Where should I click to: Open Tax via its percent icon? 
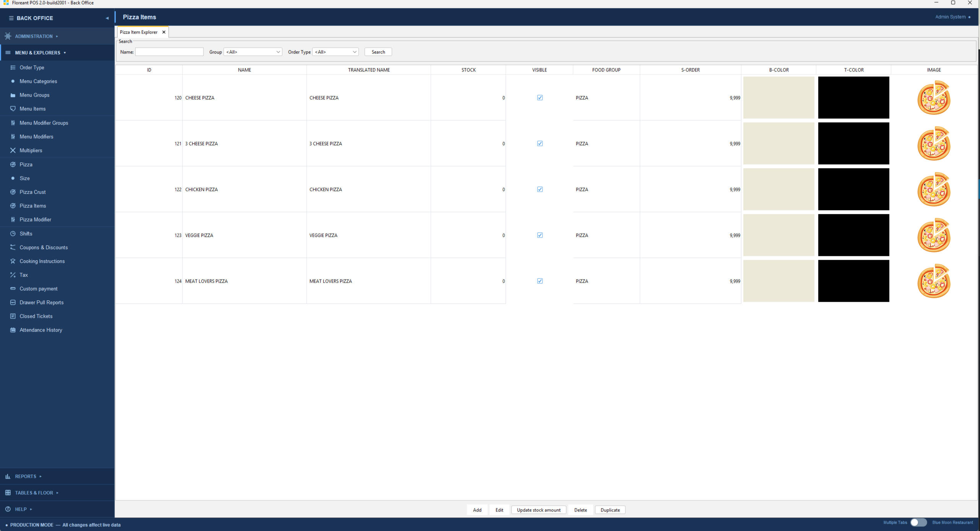pyautogui.click(x=13, y=275)
